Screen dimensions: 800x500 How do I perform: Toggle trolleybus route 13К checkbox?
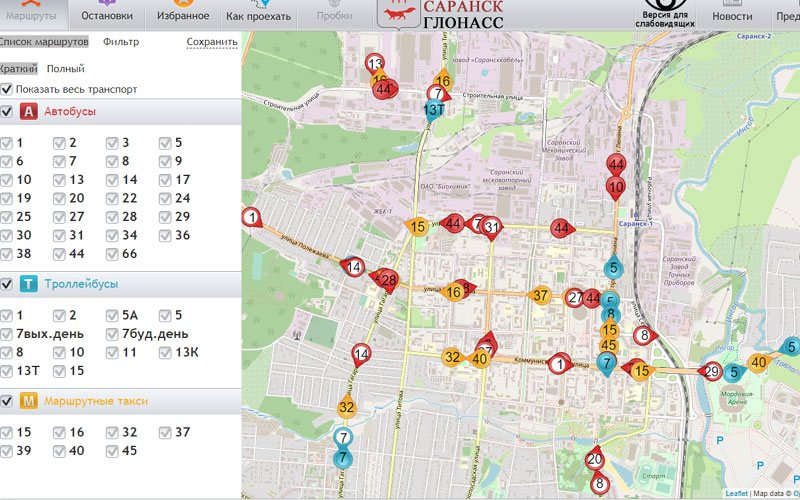coord(166,352)
